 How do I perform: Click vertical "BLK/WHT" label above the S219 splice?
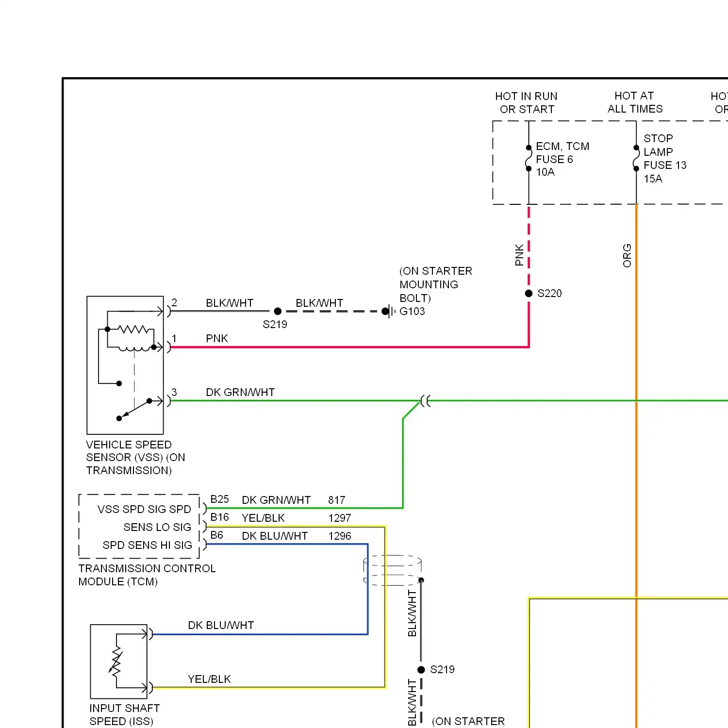[x=412, y=613]
